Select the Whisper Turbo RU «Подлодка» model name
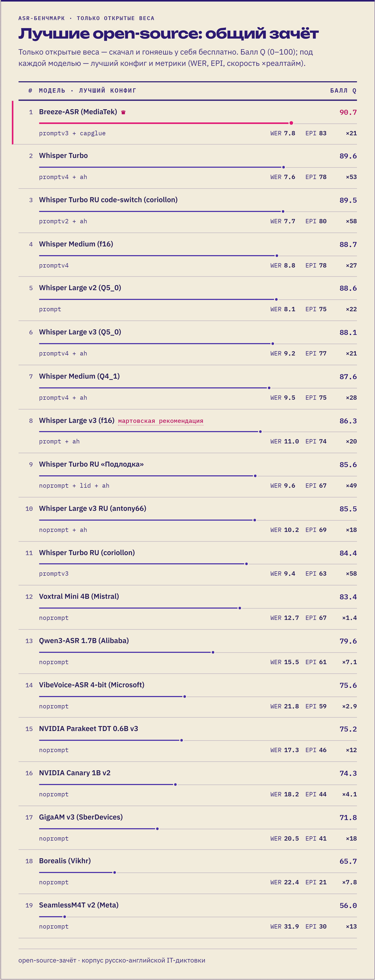The image size is (375, 980). click(91, 464)
